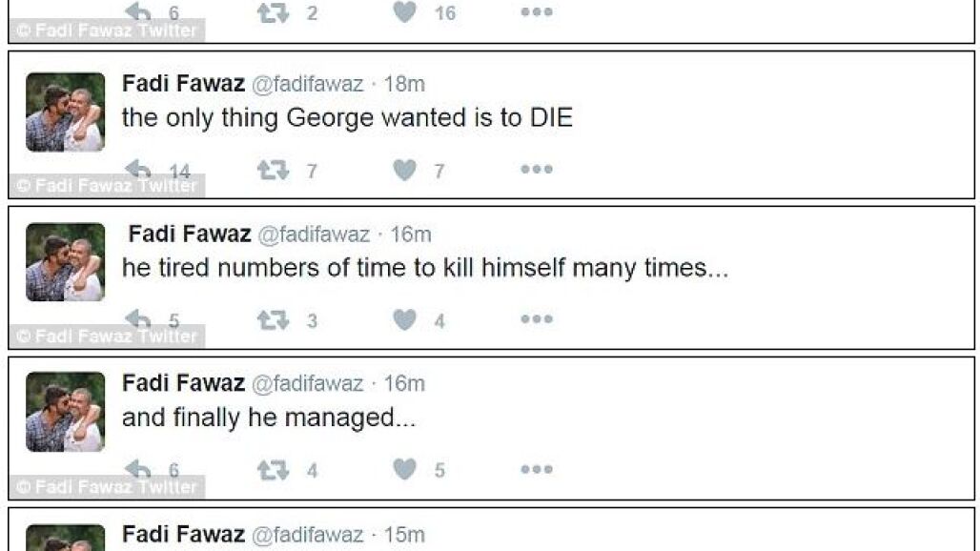The image size is (980, 551).
Task: Click the retweet icon showing 2 retweets
Action: (272, 12)
